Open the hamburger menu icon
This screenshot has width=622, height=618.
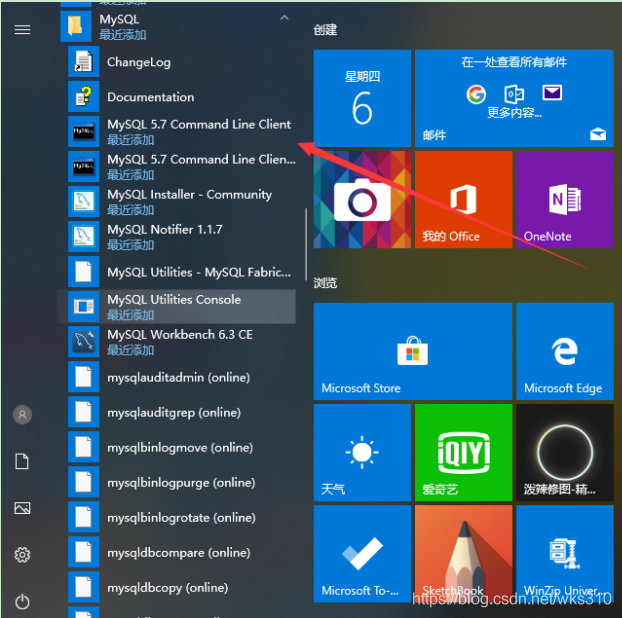point(22,30)
